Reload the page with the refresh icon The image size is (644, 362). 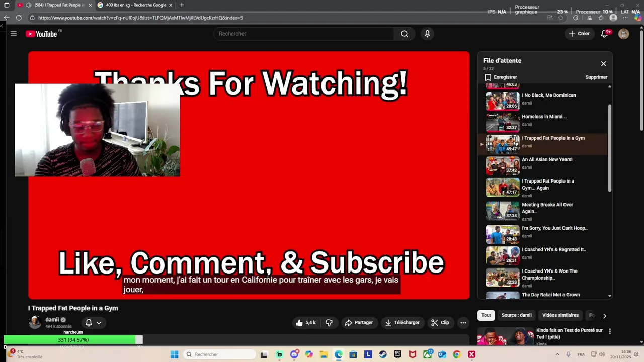[x=19, y=18]
